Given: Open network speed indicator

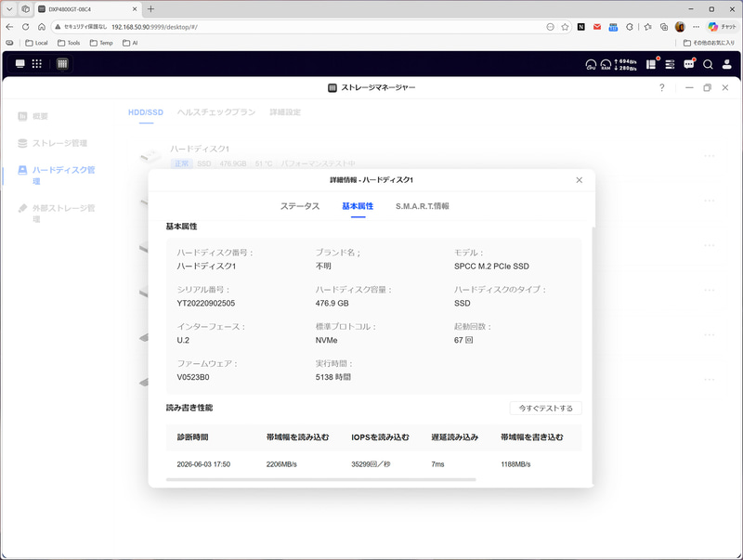Looking at the screenshot, I should coord(625,64).
